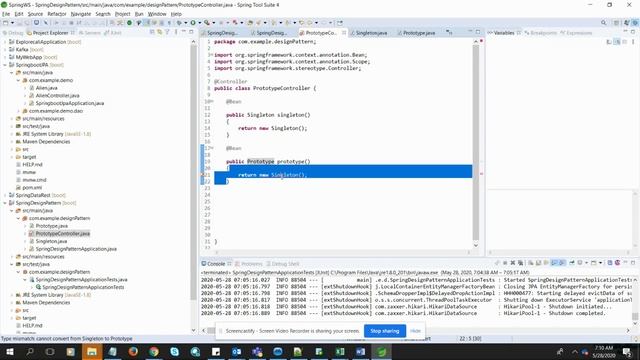Open the Navigate menu
640x360 pixels.
tap(81, 14)
